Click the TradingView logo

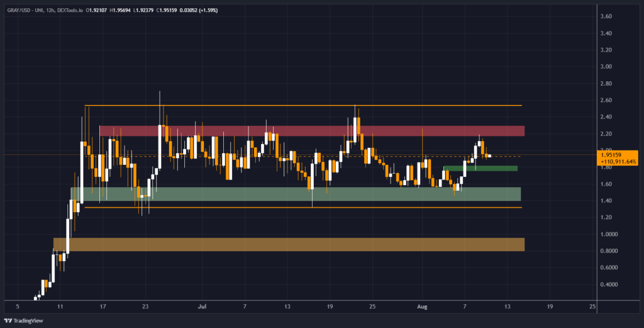tap(28, 320)
